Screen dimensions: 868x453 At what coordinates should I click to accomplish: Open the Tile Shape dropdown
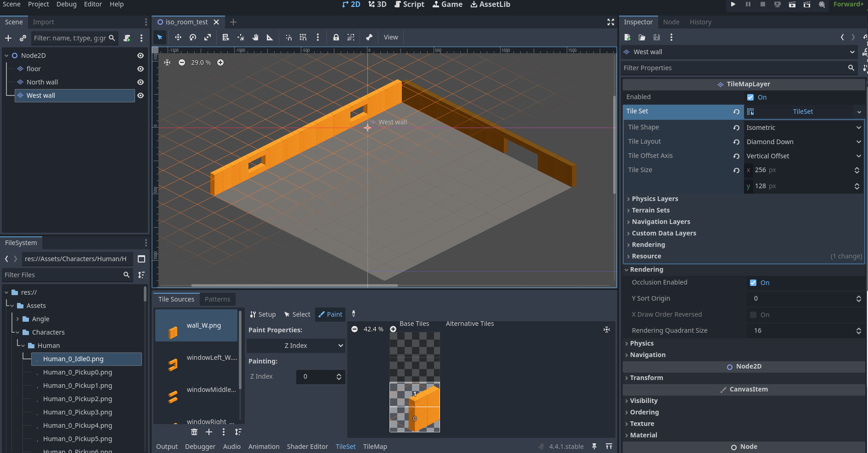803,128
